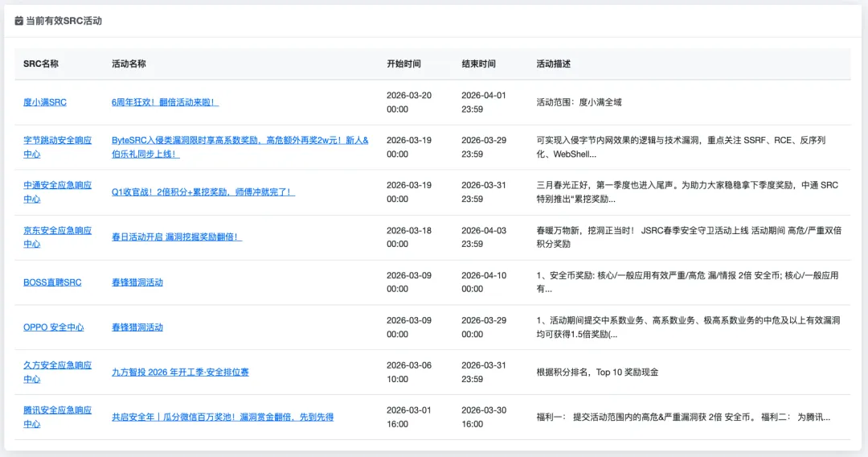Viewport: 868px width, 457px height.
Task: Open the 字节跳动安全响应中心 link
Action: click(x=58, y=147)
